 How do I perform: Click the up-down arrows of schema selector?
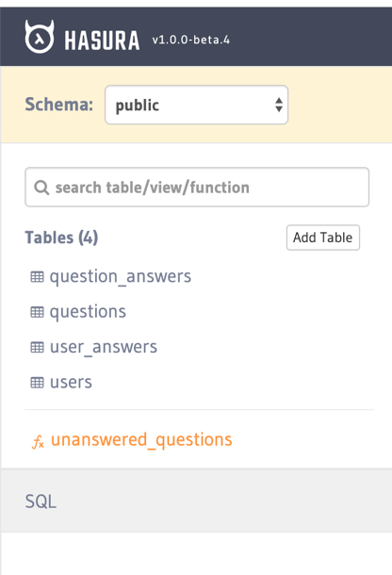[279, 105]
